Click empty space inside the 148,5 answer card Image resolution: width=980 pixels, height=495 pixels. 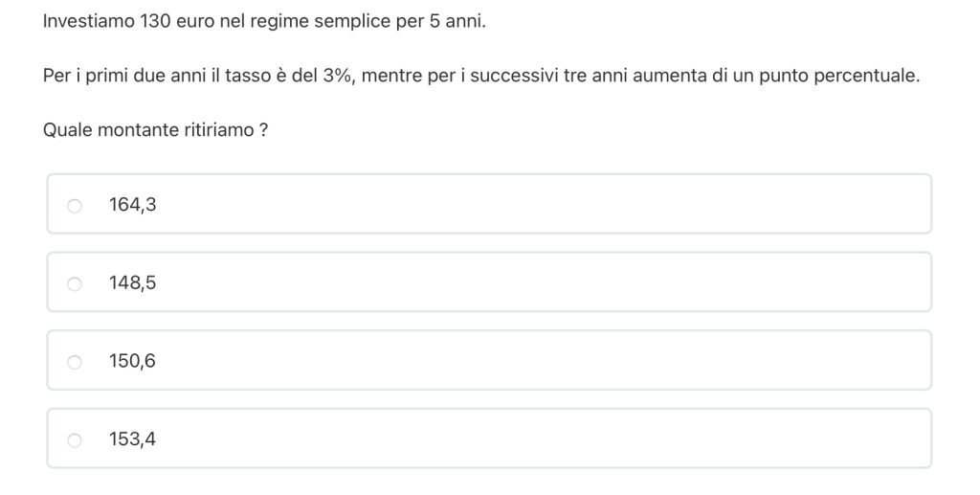[x=536, y=282]
